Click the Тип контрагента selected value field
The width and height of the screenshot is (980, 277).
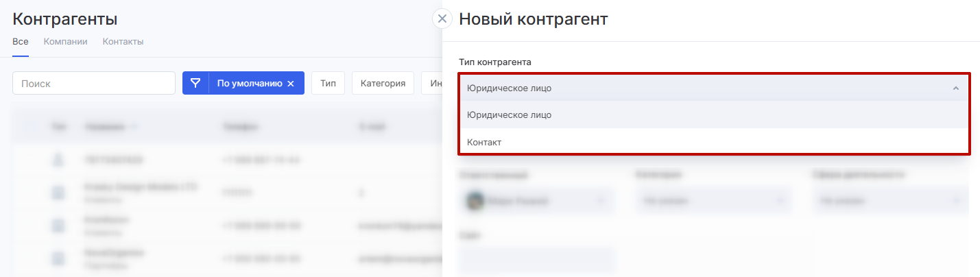pyautogui.click(x=706, y=88)
